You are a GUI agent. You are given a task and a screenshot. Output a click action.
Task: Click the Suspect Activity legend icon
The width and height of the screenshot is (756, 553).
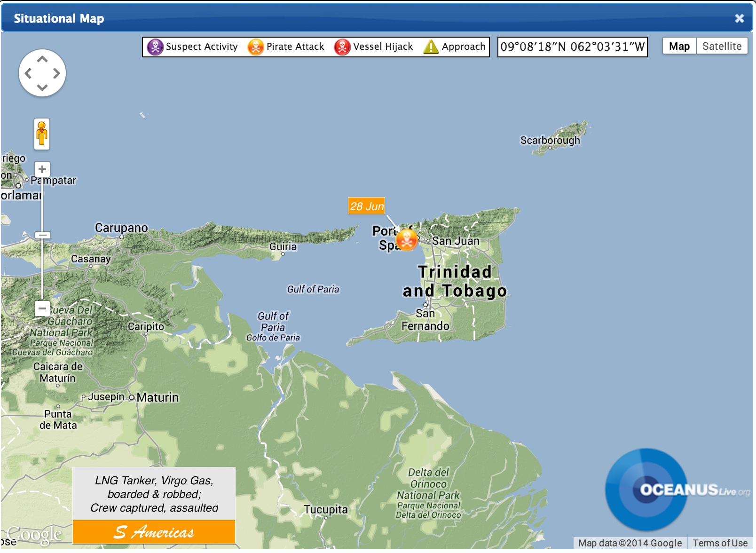pos(155,47)
